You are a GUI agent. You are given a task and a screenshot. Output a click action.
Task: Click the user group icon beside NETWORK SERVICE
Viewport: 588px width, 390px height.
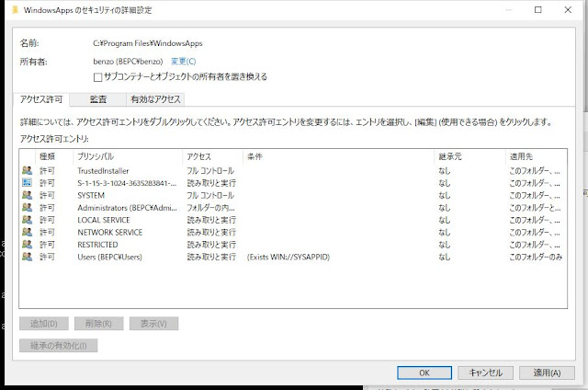pos(27,232)
